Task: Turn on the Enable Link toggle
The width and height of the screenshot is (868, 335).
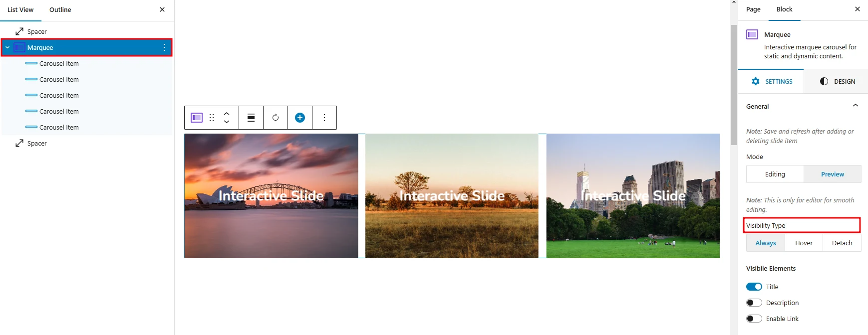Action: [754, 319]
